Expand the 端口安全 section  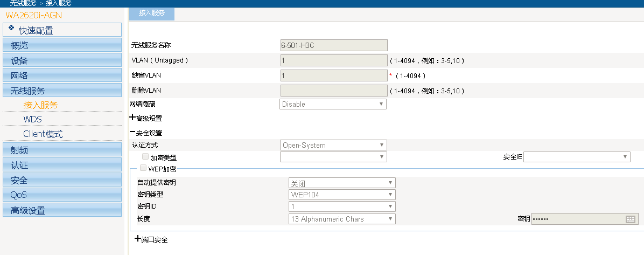138,239
